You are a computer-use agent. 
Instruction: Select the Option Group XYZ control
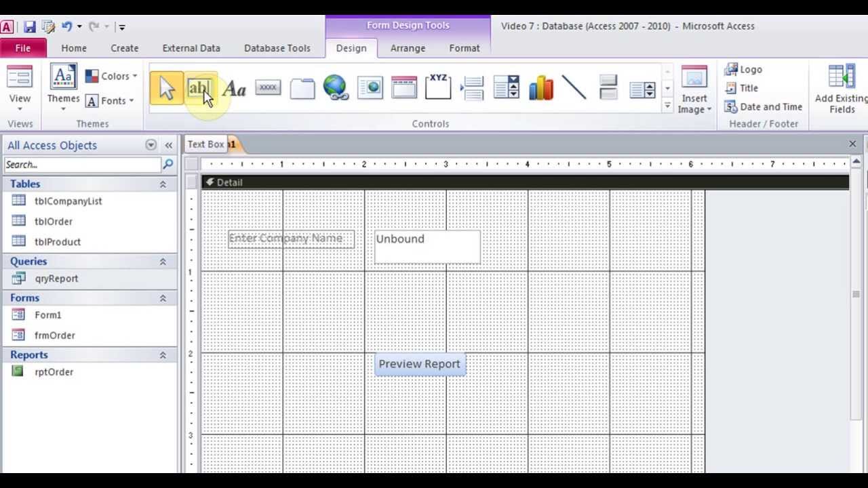coord(438,87)
